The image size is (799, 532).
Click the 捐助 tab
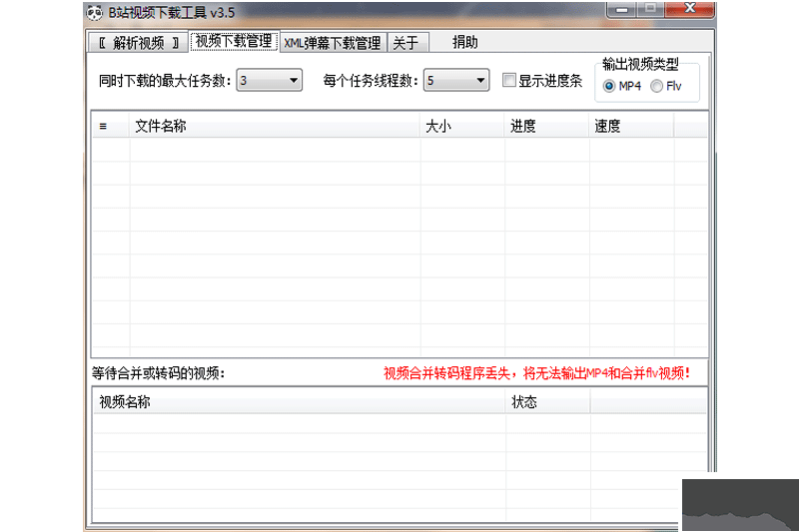[x=465, y=42]
